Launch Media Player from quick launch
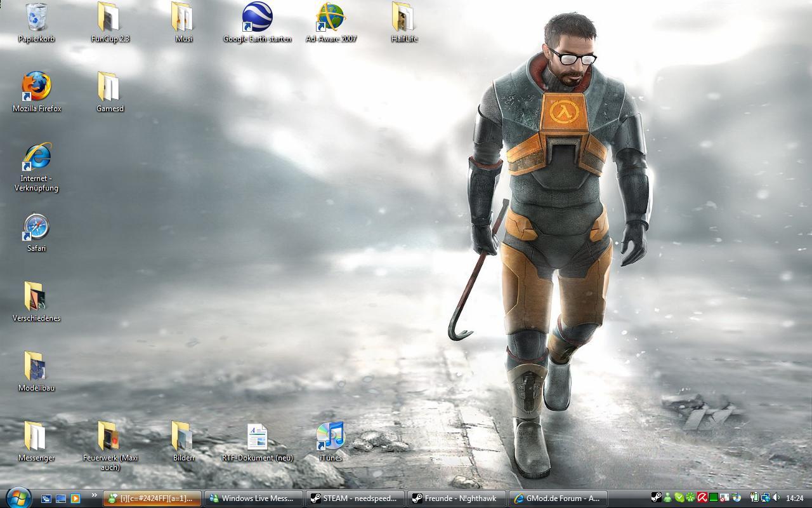Viewport: 812px width, 508px height. [75, 498]
